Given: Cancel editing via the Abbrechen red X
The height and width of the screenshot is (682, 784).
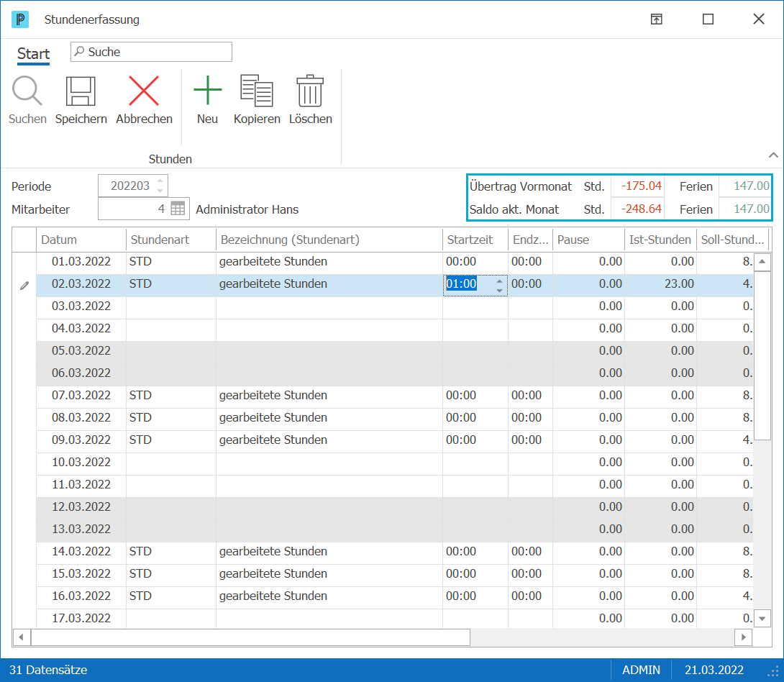Looking at the screenshot, I should [x=144, y=91].
